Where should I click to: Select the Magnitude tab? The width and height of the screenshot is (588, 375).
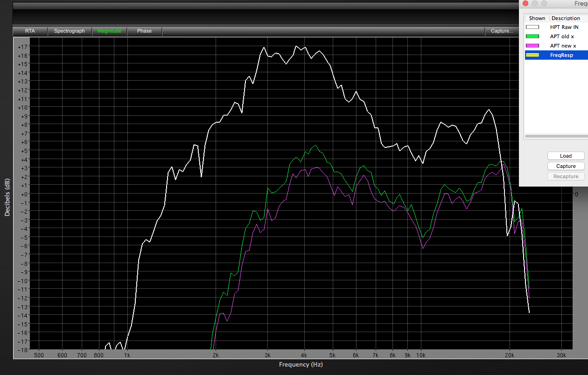click(109, 31)
